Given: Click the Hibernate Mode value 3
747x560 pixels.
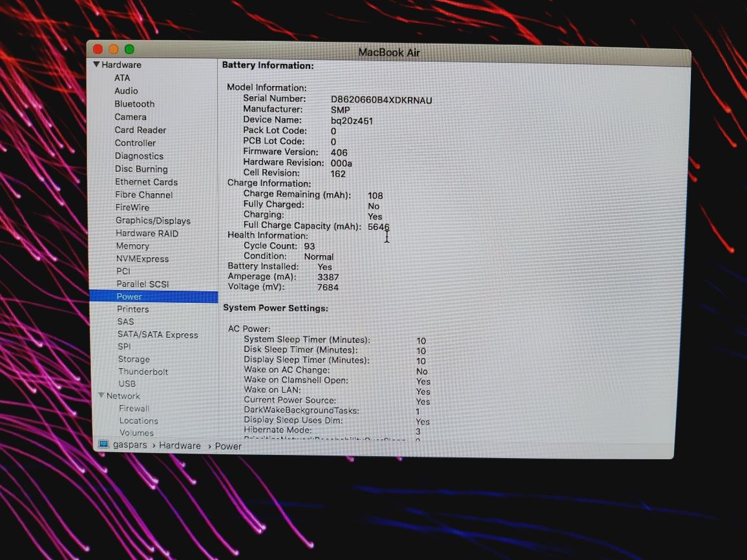Looking at the screenshot, I should 418,431.
